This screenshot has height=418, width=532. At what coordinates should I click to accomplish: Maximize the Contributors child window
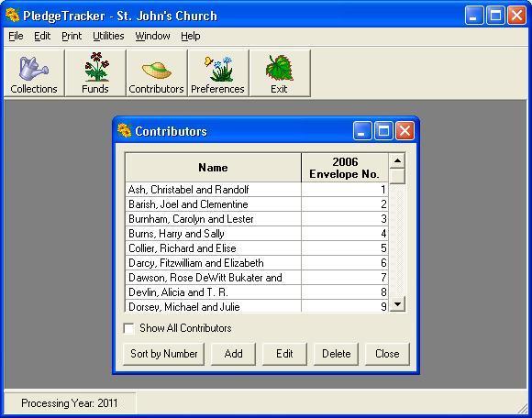(x=383, y=130)
